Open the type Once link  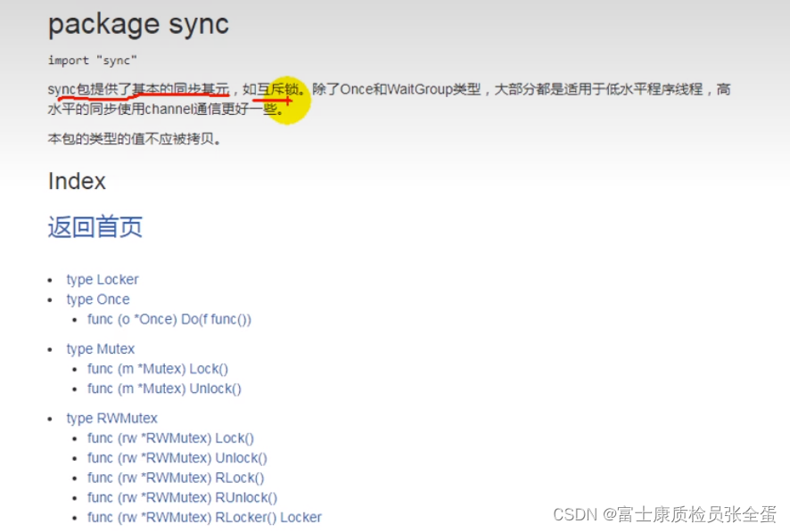[97, 299]
